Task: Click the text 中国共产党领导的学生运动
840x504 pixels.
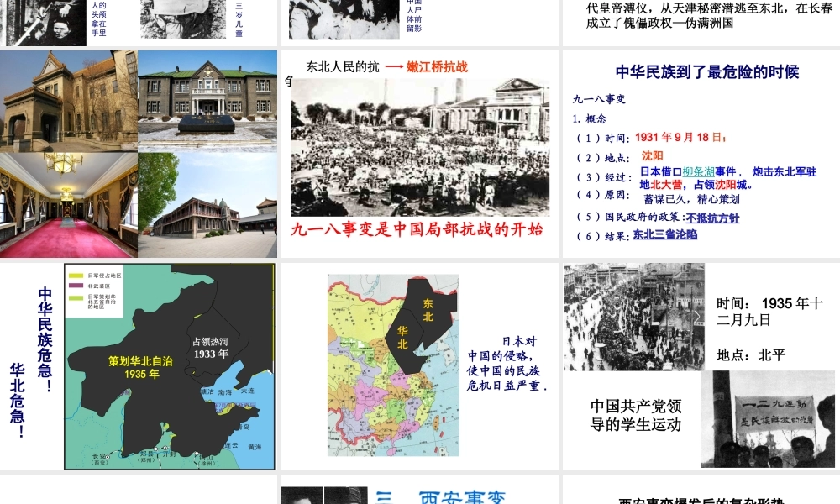Action: pos(635,415)
